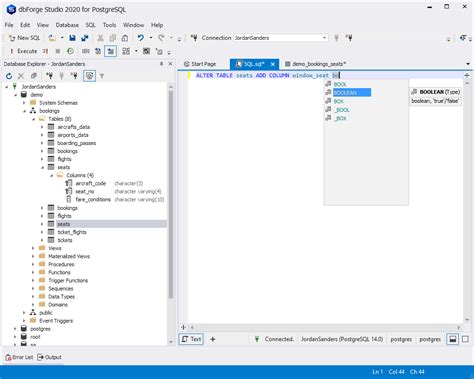Viewport: 474px width, 379px height.
Task: Click the Delete X icon in Database Explorer
Action: point(21,76)
